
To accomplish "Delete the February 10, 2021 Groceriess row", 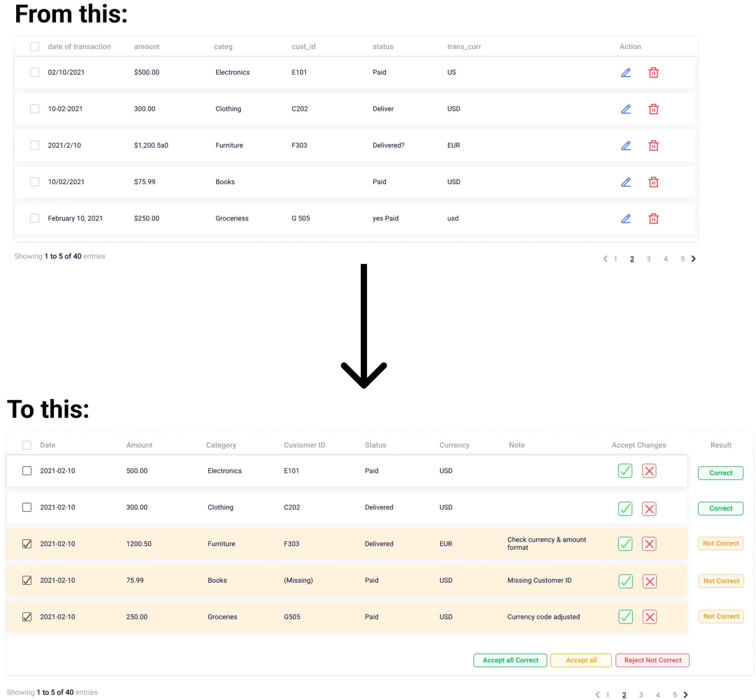I will [x=653, y=219].
